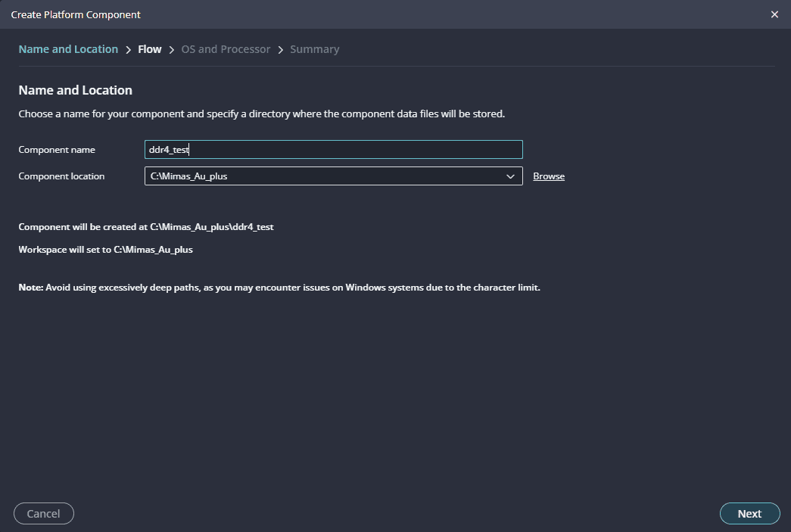Click the C:\Mimas_Au_plus text in the location box
The width and height of the screenshot is (791, 532).
pyautogui.click(x=189, y=176)
